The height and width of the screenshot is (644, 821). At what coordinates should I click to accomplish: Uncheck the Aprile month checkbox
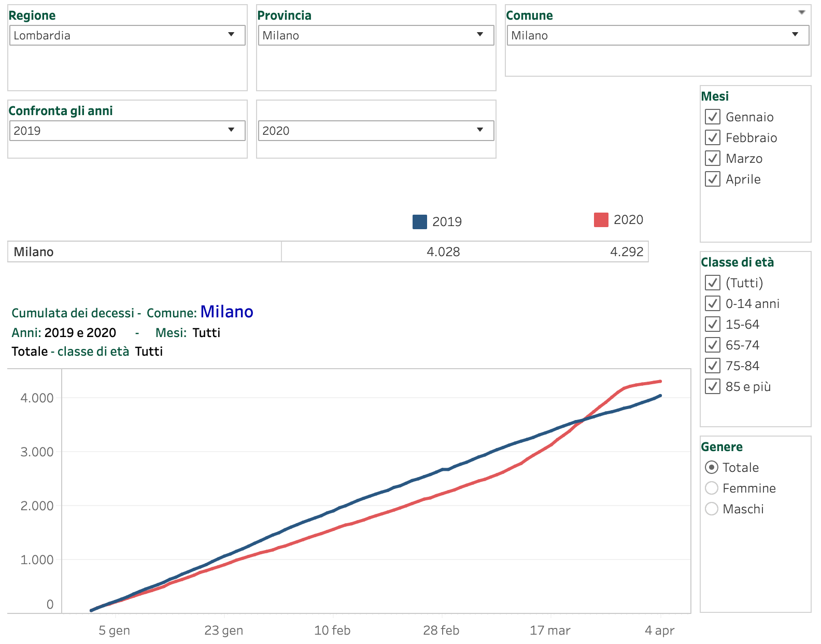tap(713, 179)
